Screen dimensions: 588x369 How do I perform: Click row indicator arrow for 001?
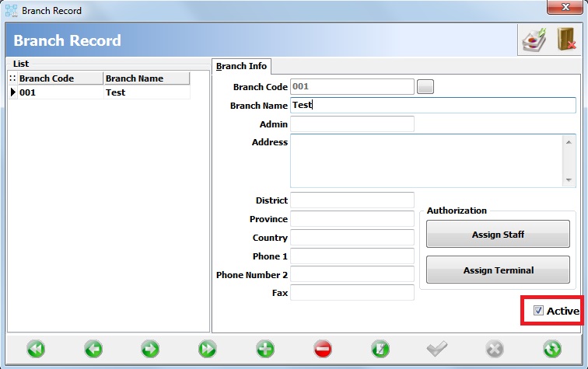click(x=12, y=92)
